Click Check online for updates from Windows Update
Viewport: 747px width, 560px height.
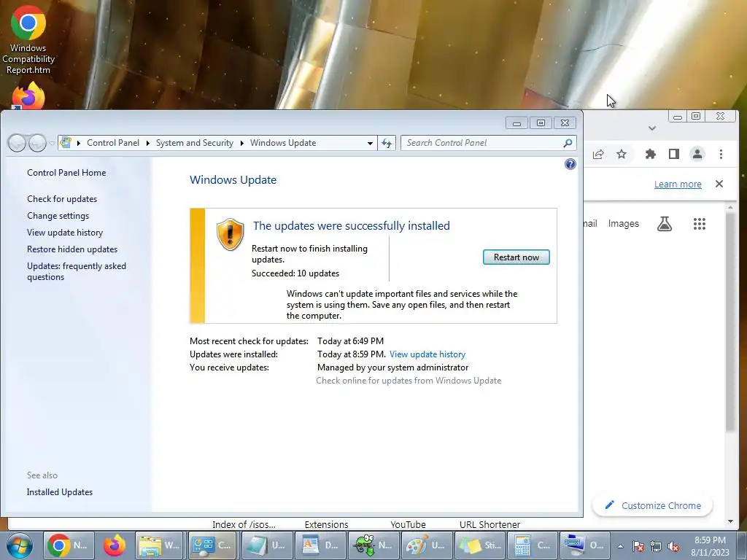click(x=409, y=381)
